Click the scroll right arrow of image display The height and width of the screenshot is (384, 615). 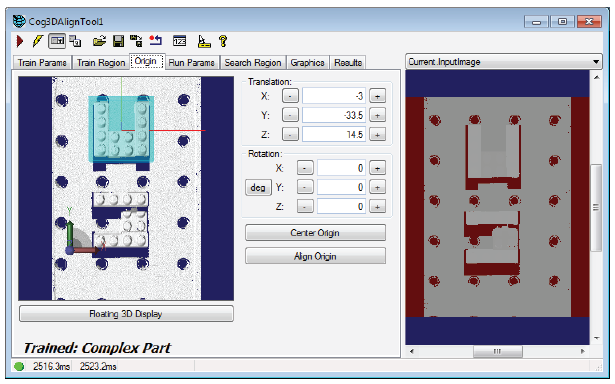click(x=583, y=351)
